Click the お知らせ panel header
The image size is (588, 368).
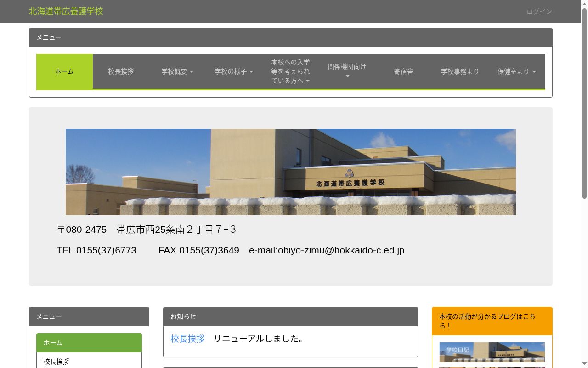pyautogui.click(x=290, y=316)
